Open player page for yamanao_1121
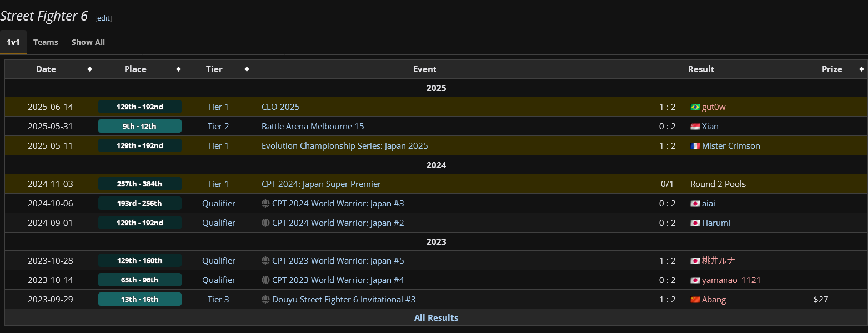The width and height of the screenshot is (868, 333). pyautogui.click(x=731, y=280)
